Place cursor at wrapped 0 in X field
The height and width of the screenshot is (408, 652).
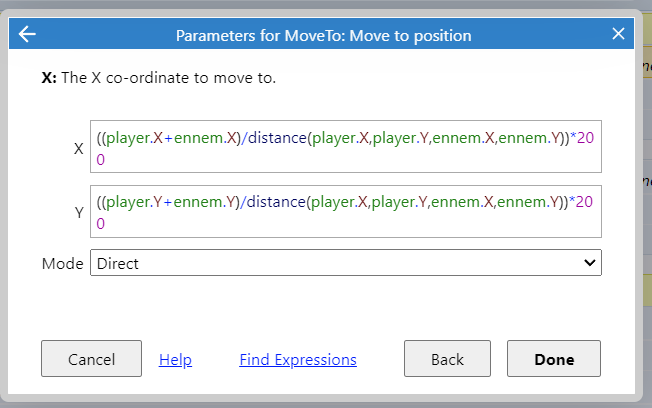click(100, 160)
